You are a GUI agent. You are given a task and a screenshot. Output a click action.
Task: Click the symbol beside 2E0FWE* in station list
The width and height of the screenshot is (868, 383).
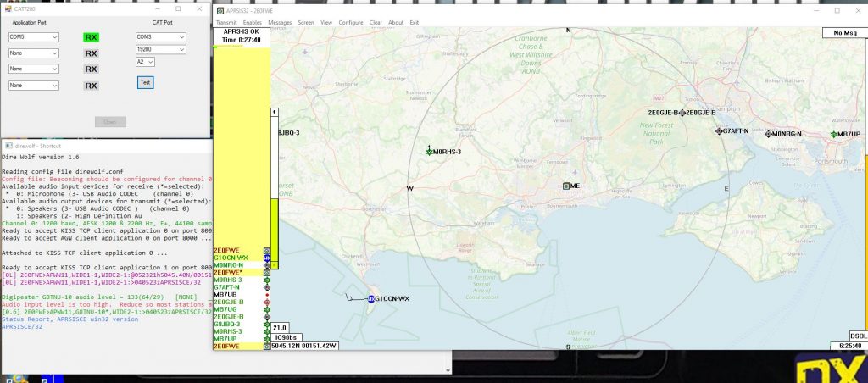pos(267,272)
